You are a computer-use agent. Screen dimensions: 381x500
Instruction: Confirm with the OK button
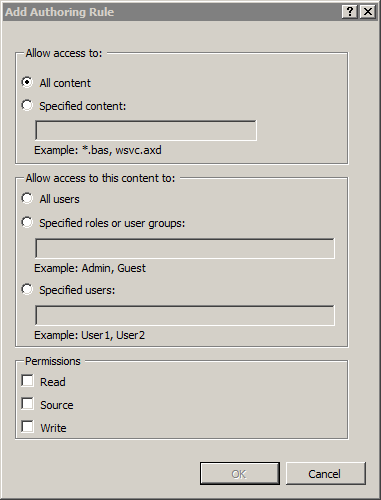point(240,473)
